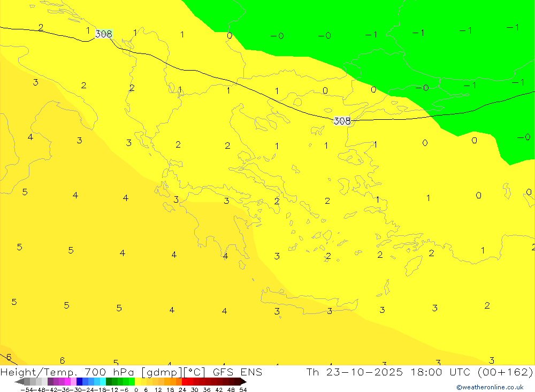This screenshot has width=535, height=392.
Task: Click the 'GFS ENS' model label
Action: click(x=238, y=372)
